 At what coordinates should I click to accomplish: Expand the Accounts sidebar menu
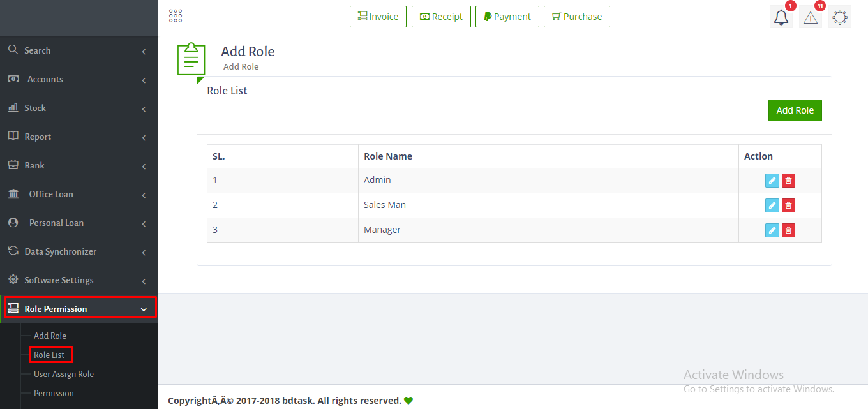click(79, 79)
